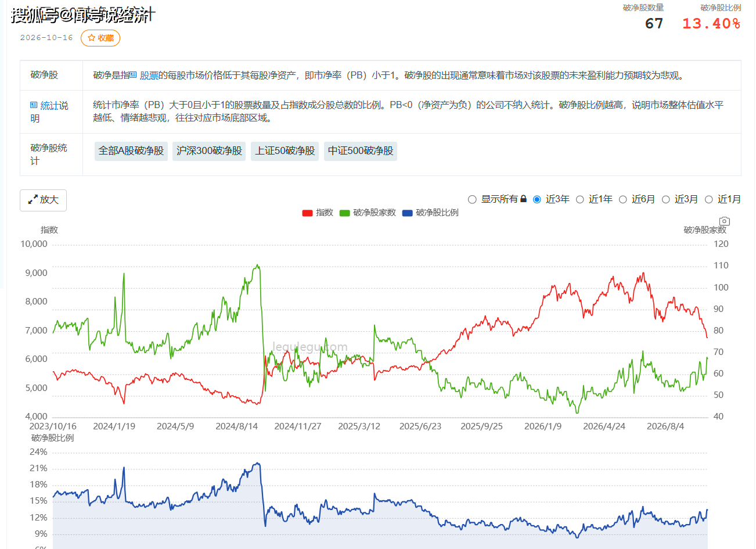The width and height of the screenshot is (756, 549).
Task: Click the book icon before 统计说明
Action: [34, 105]
